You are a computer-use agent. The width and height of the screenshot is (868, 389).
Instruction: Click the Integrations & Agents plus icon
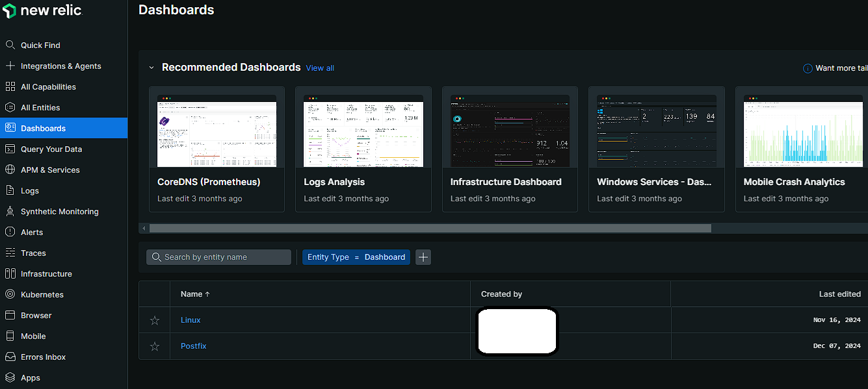point(10,66)
